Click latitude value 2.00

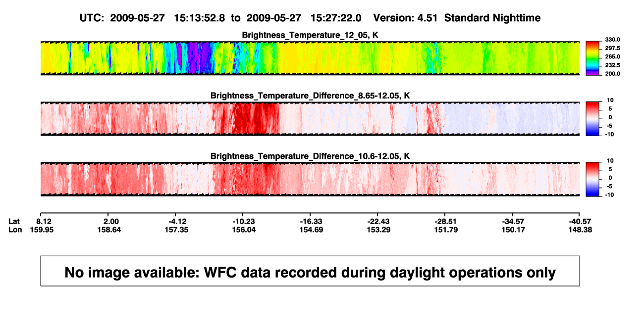pyautogui.click(x=110, y=221)
